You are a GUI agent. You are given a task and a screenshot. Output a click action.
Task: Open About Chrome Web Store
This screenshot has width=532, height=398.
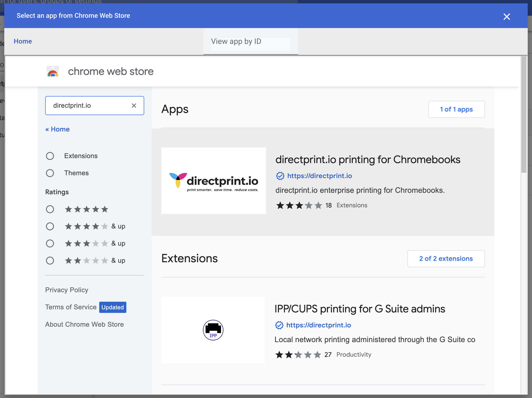pyautogui.click(x=84, y=325)
